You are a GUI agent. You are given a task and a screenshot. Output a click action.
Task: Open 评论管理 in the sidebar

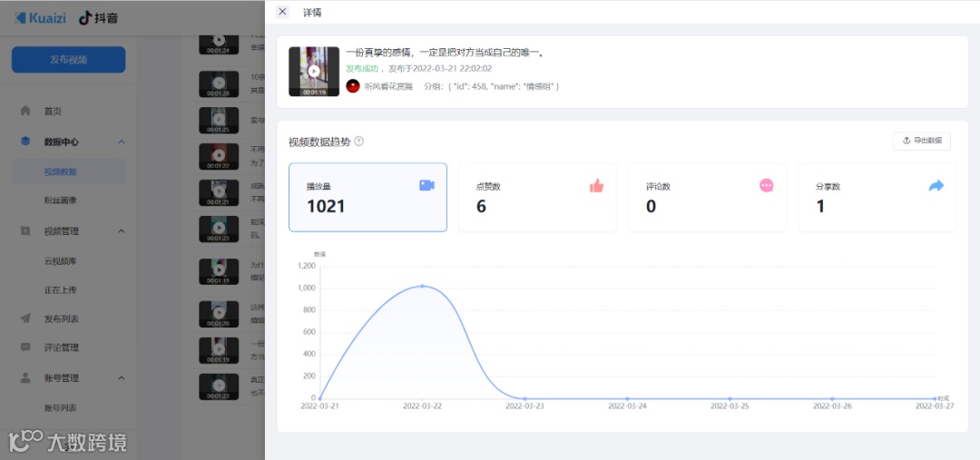62,347
